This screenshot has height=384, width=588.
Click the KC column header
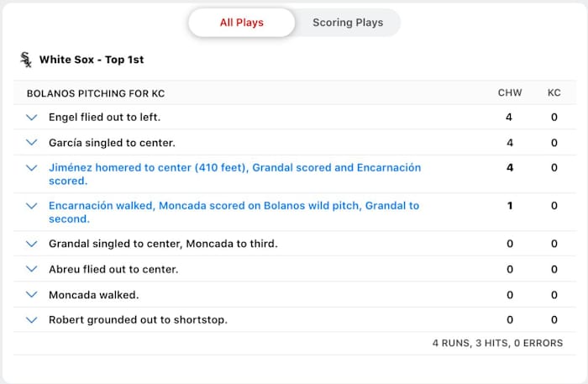[x=554, y=92]
